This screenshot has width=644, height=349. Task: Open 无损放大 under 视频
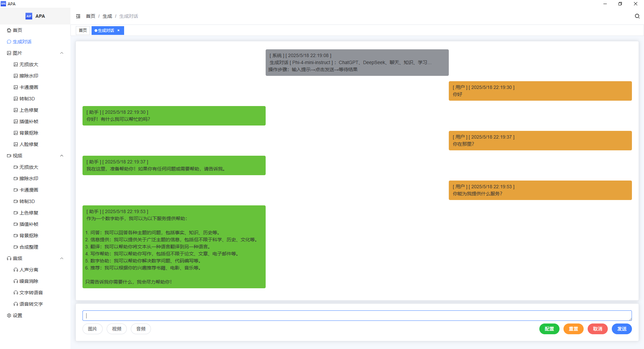(35, 167)
